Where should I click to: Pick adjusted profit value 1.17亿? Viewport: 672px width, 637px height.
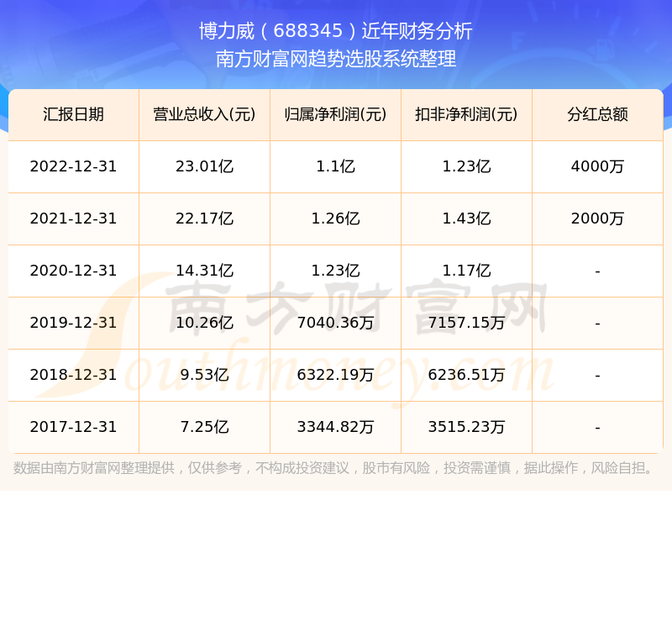coord(466,271)
